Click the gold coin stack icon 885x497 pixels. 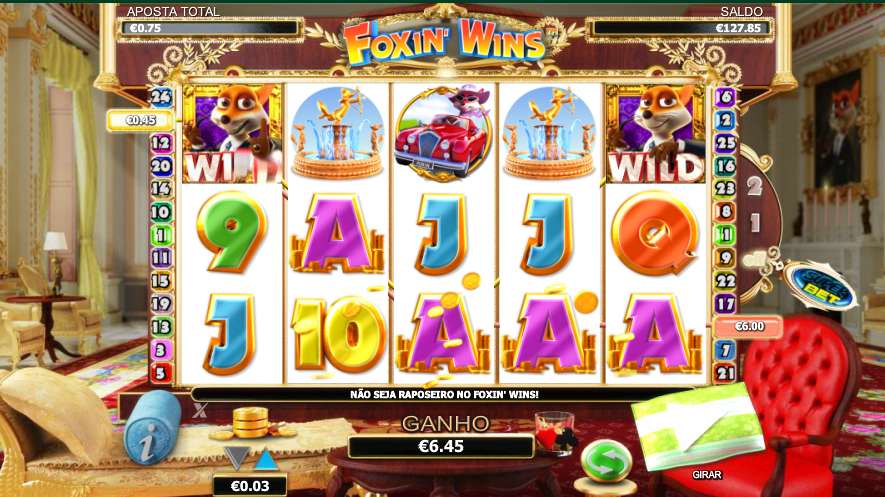click(x=252, y=423)
